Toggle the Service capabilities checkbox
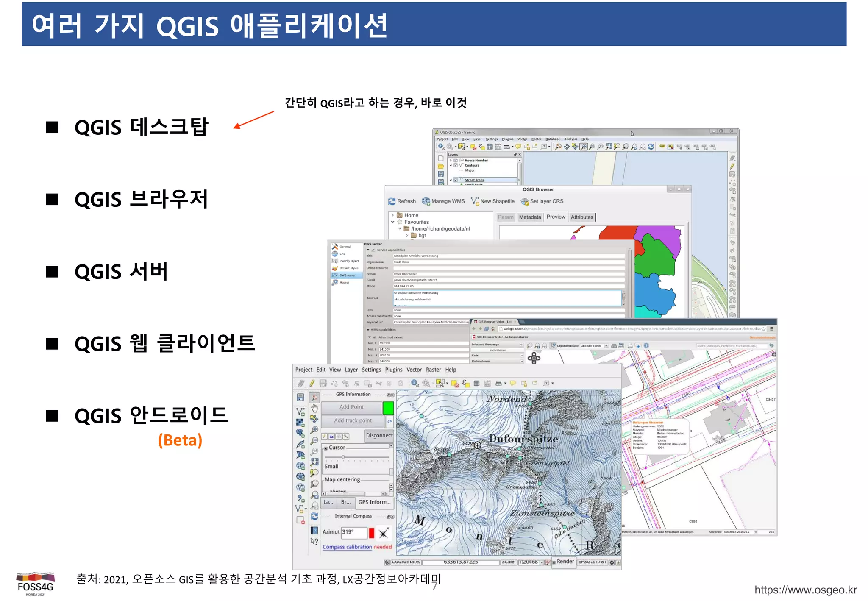 pyautogui.click(x=373, y=250)
